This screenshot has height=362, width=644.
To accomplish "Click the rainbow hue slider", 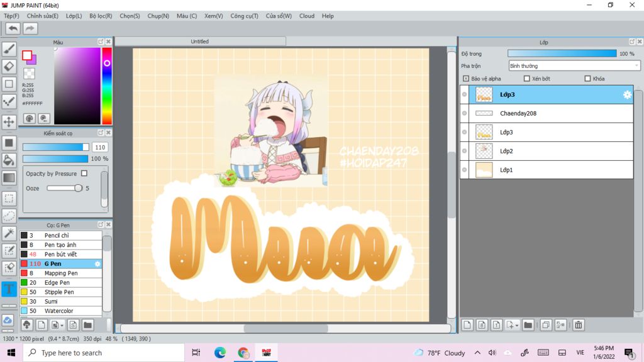I will 107,85.
